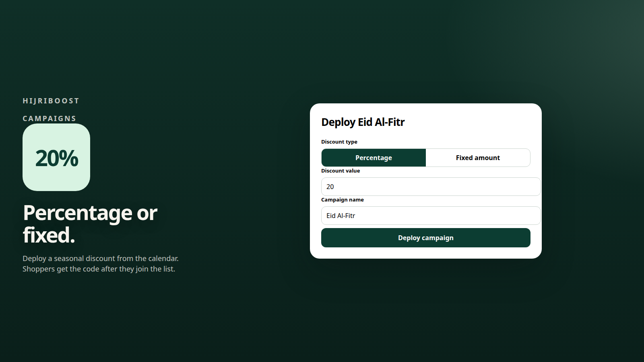Click the 'Campaign name' field label

pos(343,200)
